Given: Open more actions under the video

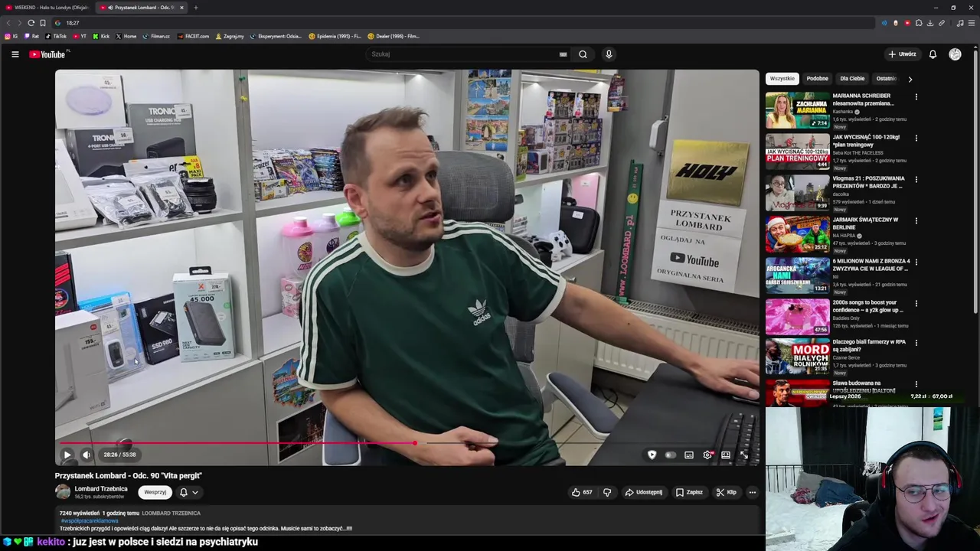Looking at the screenshot, I should coord(753,492).
